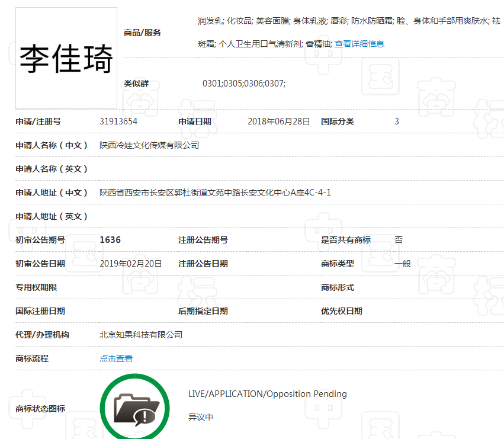Screen dimensions: 504x439
Task: Click the gazette date 2019年02月20日
Action: click(x=130, y=263)
